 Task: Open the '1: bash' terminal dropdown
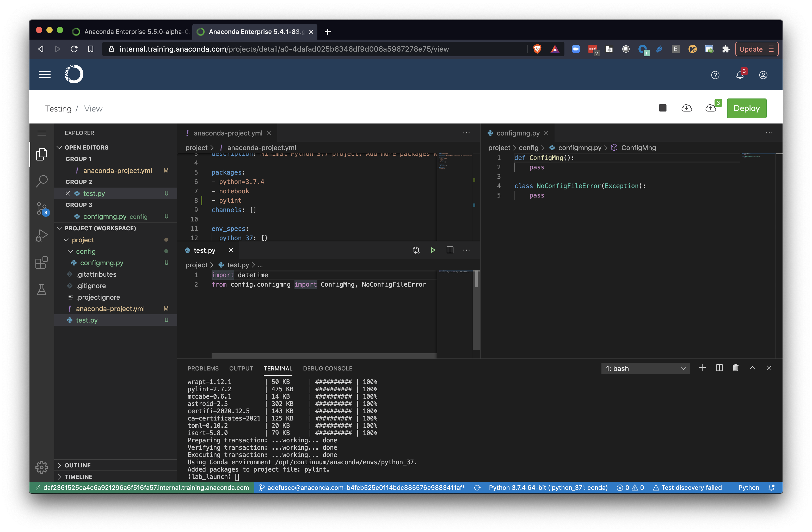[x=645, y=368]
